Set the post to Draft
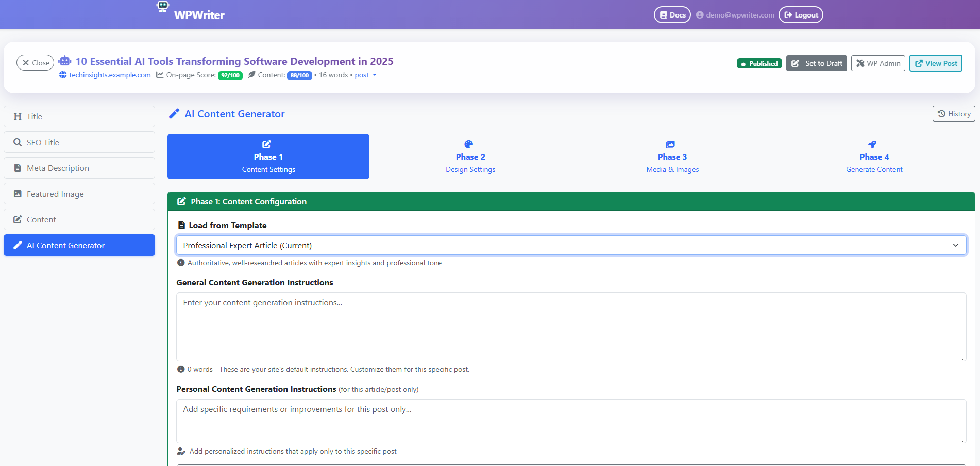This screenshot has height=466, width=980. 817,63
